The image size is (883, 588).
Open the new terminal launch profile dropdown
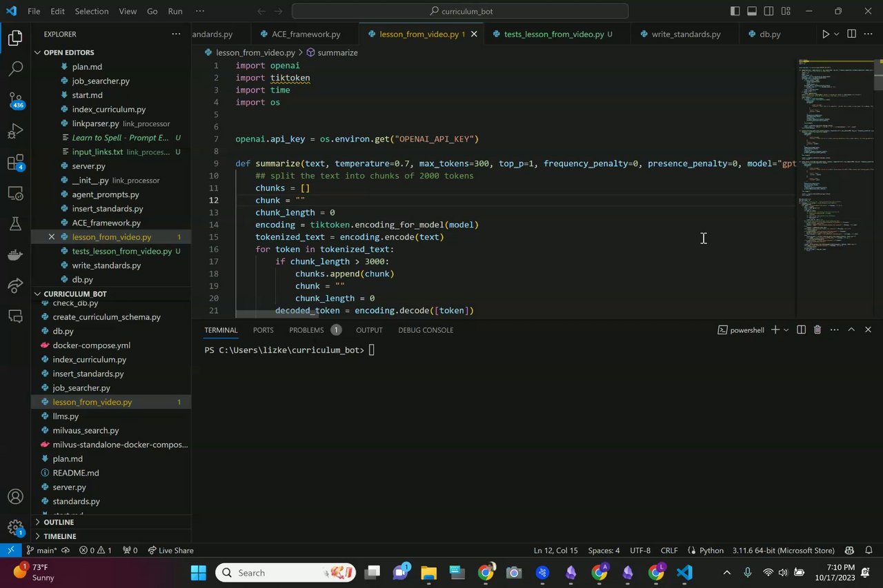pos(786,330)
